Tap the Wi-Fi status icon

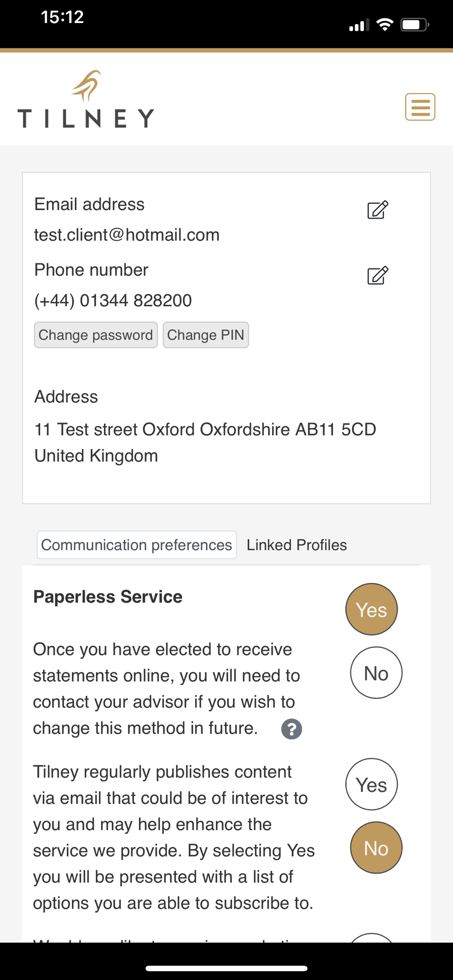(385, 24)
